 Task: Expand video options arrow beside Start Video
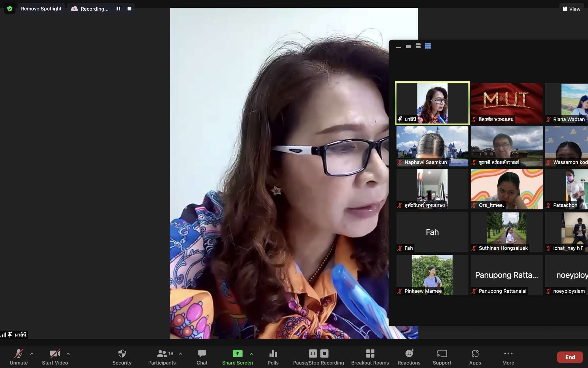[68, 354]
